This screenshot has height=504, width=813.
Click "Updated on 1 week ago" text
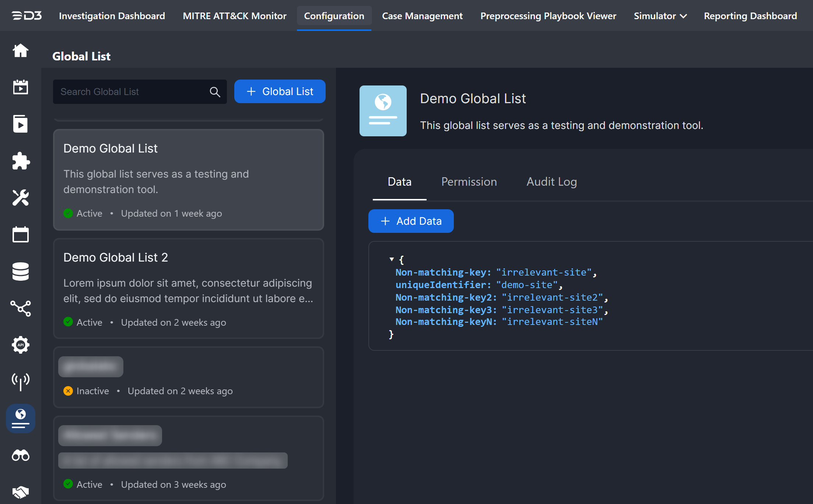172,213
